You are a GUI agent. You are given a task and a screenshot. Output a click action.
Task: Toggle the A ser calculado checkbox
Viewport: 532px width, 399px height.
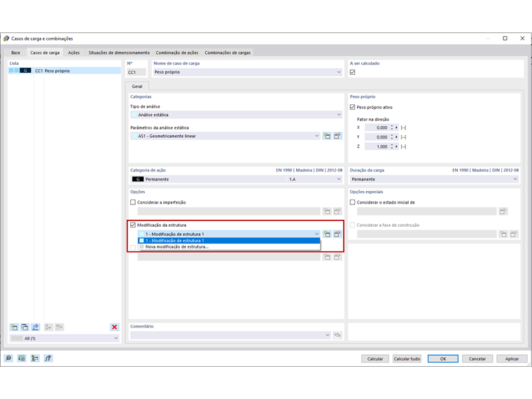tap(353, 72)
